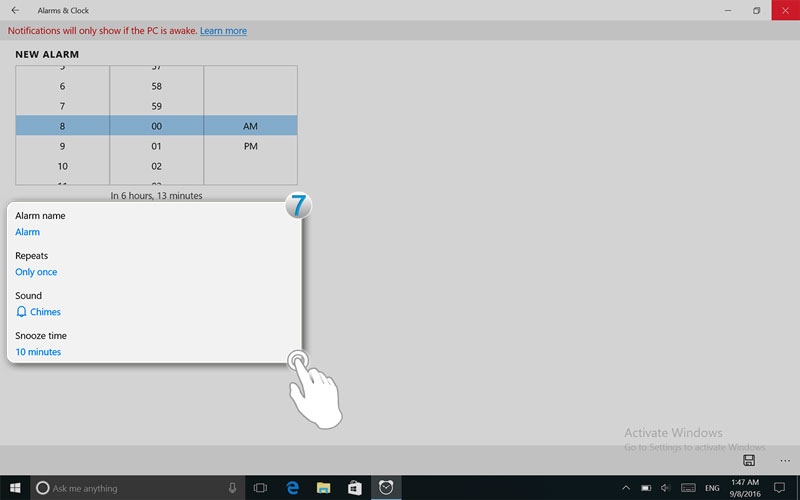This screenshot has height=500, width=800.
Task: Choose hour 9 in the hour column
Action: (x=62, y=146)
